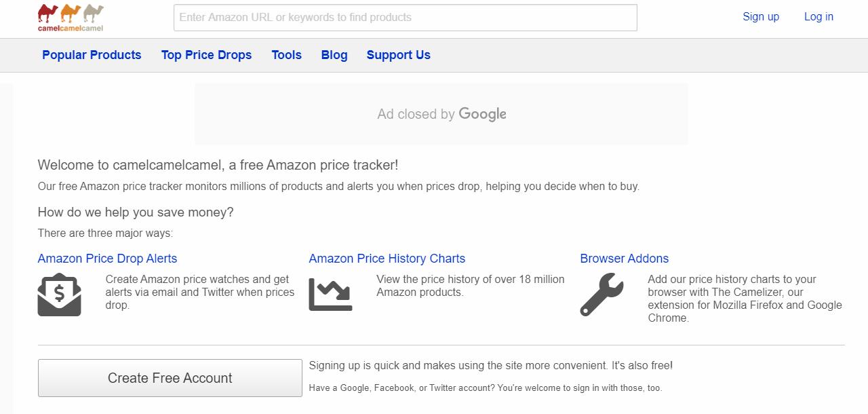Click the price history description text

click(470, 286)
